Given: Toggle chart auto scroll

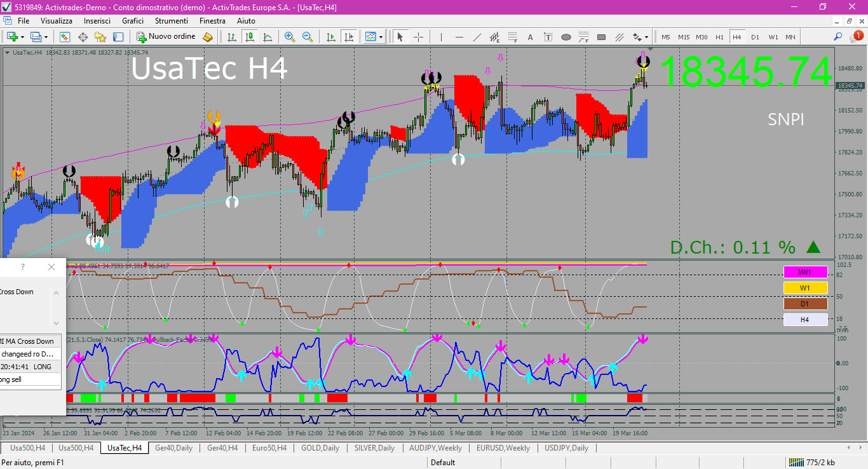Looking at the screenshot, I should click(x=330, y=37).
